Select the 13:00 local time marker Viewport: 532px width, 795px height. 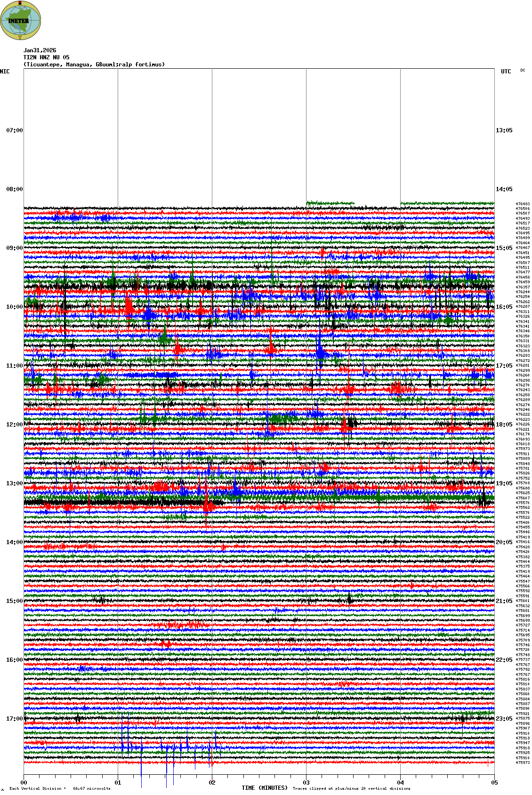(14, 483)
